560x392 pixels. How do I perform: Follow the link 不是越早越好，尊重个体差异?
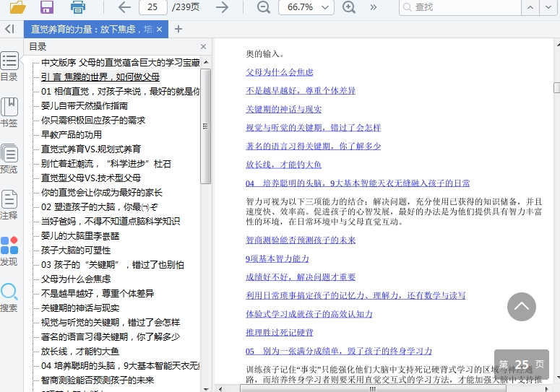pos(301,90)
